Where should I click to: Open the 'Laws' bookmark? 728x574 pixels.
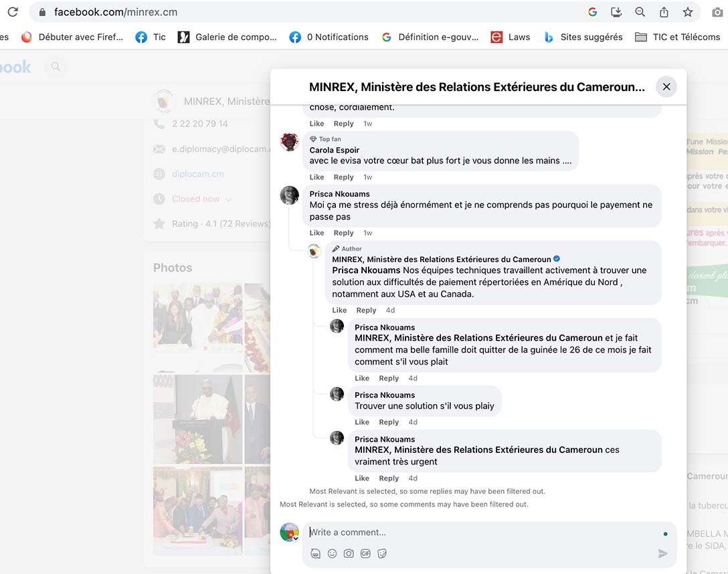tap(511, 37)
